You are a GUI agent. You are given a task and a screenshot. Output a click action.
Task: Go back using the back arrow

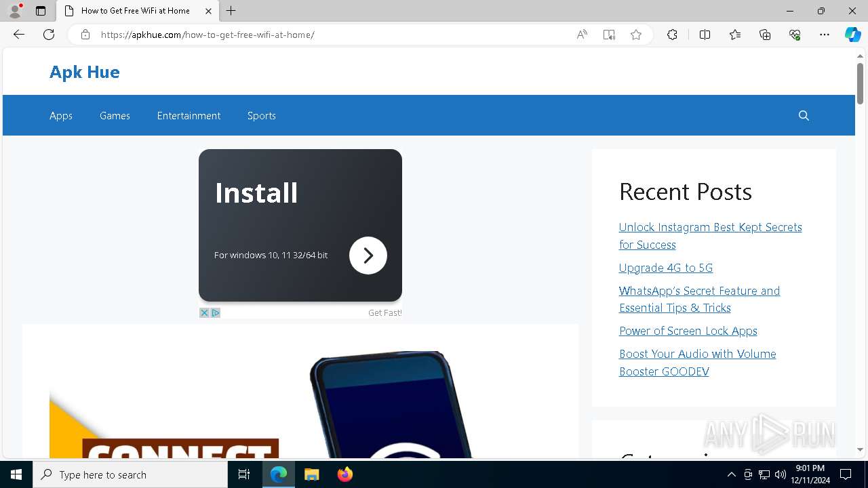(19, 35)
